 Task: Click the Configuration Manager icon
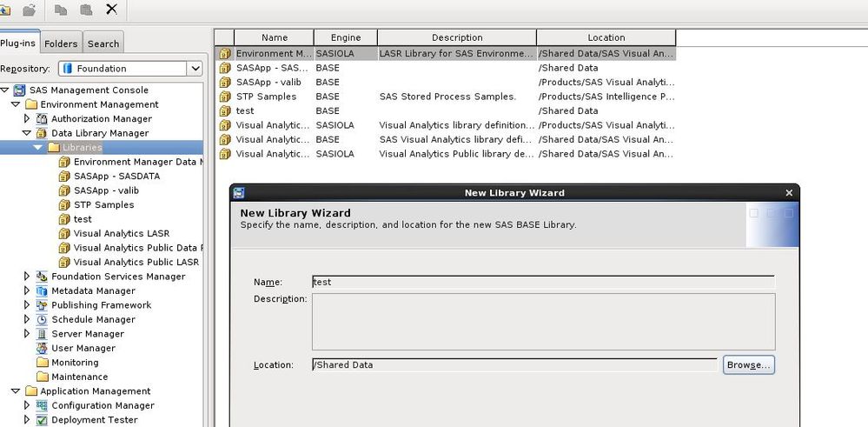coord(42,405)
